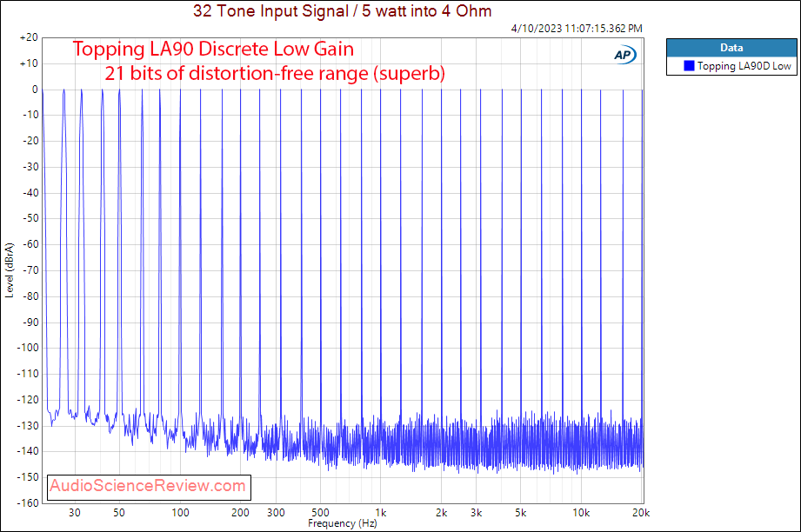This screenshot has width=801, height=532.
Task: Click the 500 tick on the frequency axis
Action: (x=319, y=512)
